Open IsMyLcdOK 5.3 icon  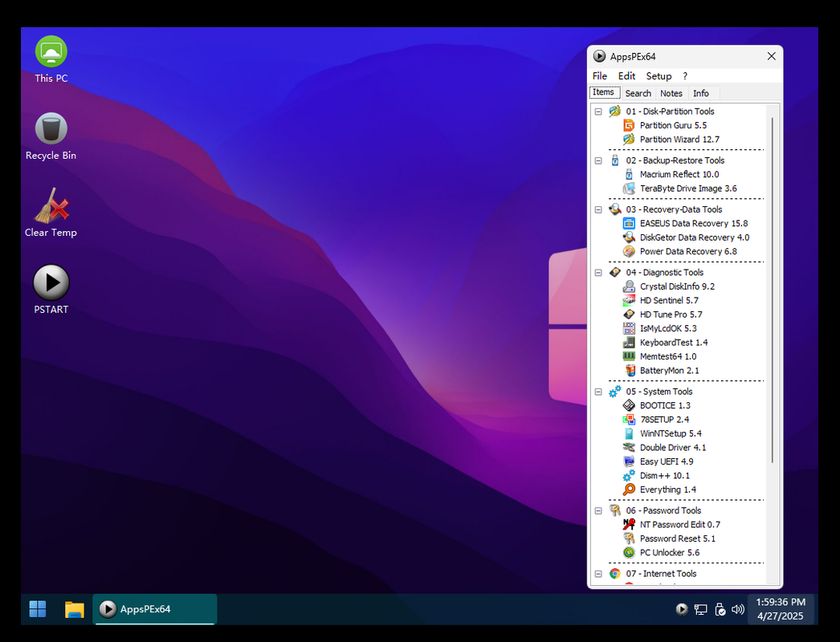(629, 328)
